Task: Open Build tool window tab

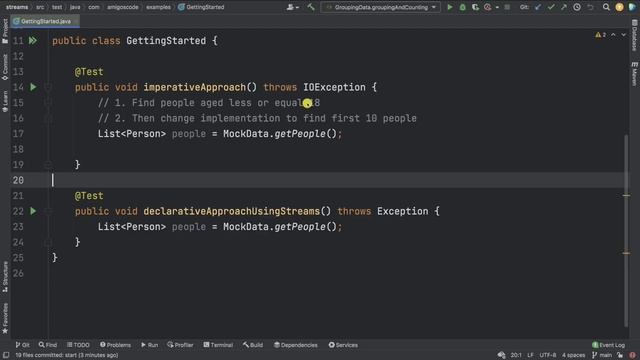Action: click(253, 345)
